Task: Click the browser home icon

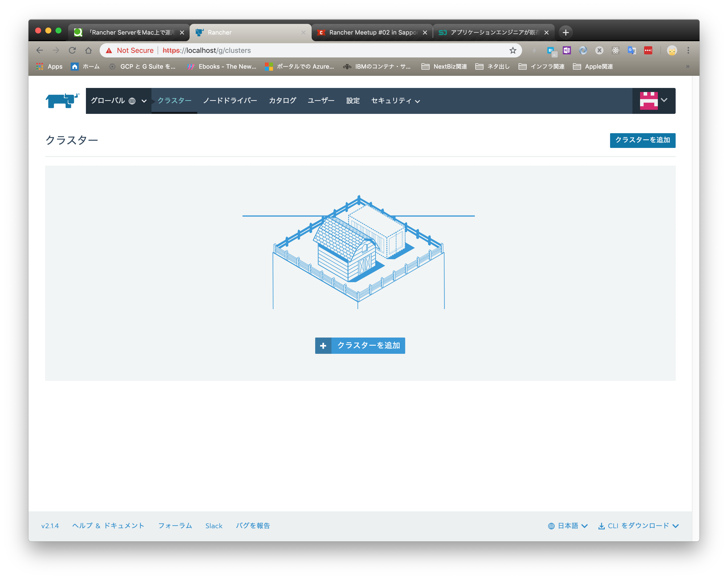Action: pyautogui.click(x=88, y=50)
